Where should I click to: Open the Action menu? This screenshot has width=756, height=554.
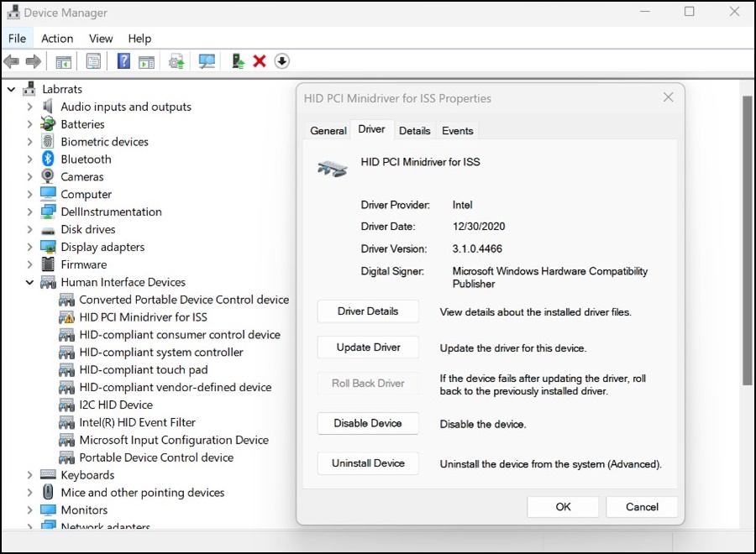point(57,38)
